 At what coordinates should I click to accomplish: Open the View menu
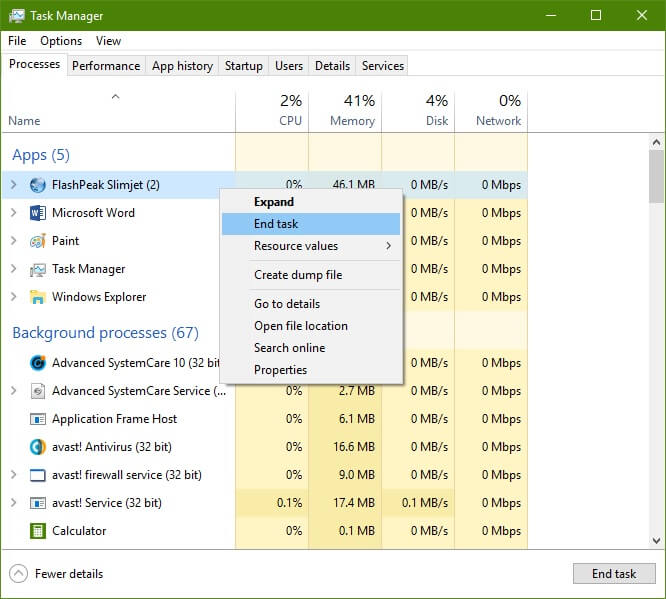[108, 41]
